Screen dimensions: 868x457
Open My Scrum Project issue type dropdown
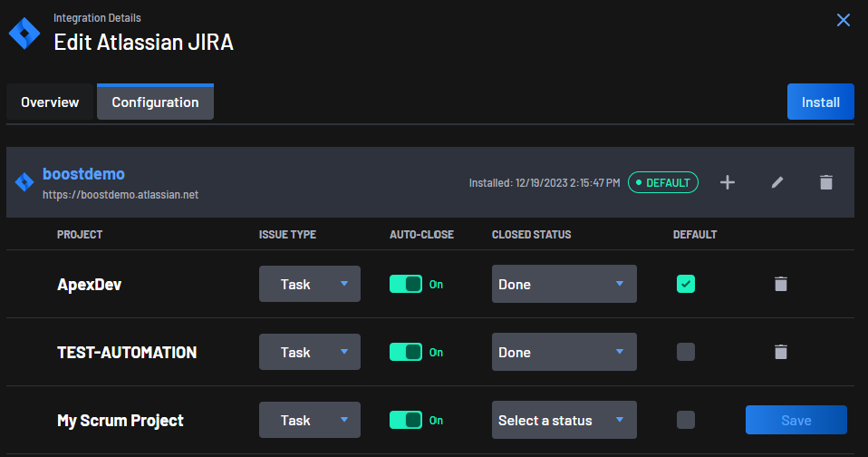click(x=310, y=420)
